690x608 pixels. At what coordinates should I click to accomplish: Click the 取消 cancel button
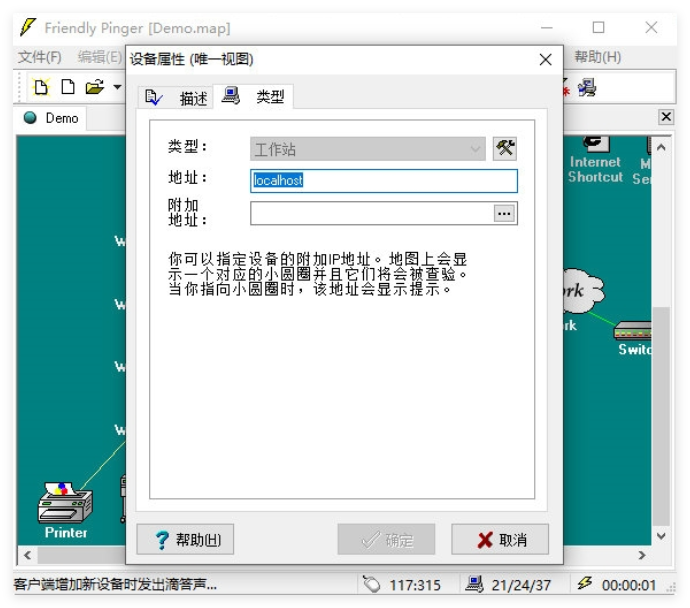coord(500,539)
